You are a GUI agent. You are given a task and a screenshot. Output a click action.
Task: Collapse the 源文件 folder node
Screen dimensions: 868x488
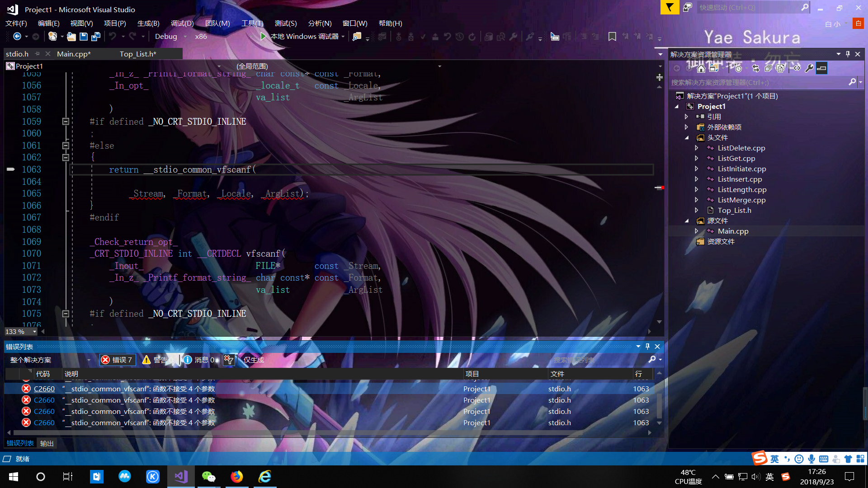pyautogui.click(x=687, y=221)
